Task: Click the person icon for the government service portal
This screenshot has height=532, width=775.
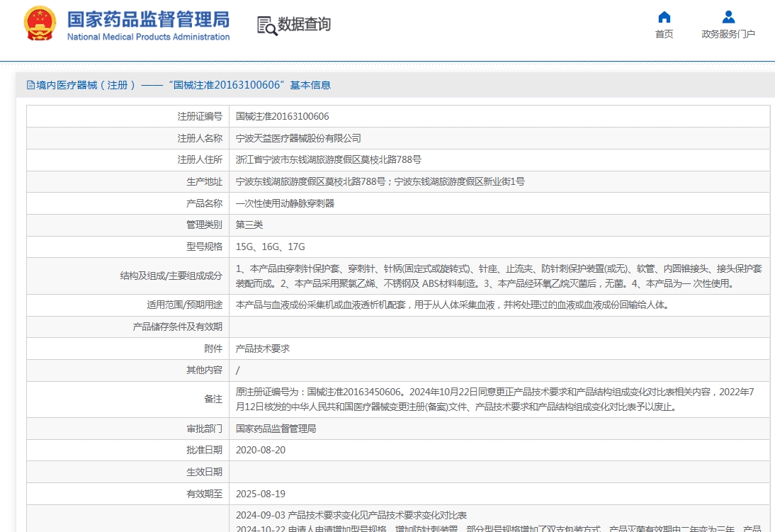Action: pyautogui.click(x=728, y=17)
